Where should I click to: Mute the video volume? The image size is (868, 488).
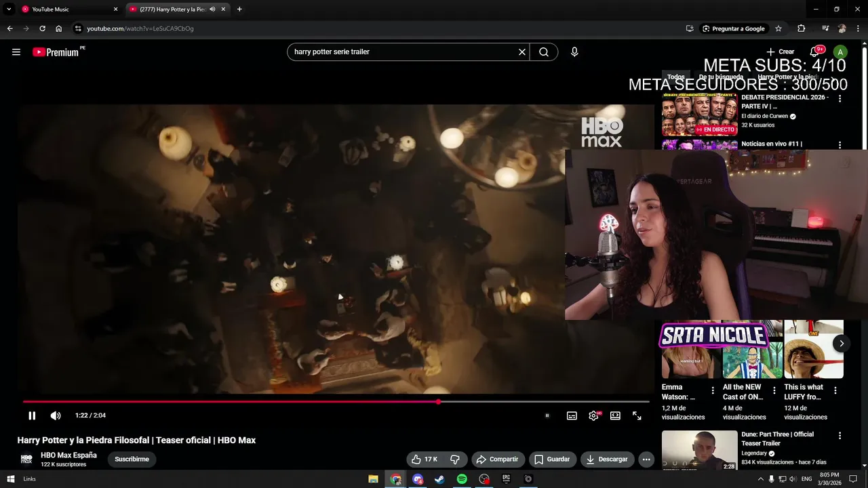pos(56,415)
